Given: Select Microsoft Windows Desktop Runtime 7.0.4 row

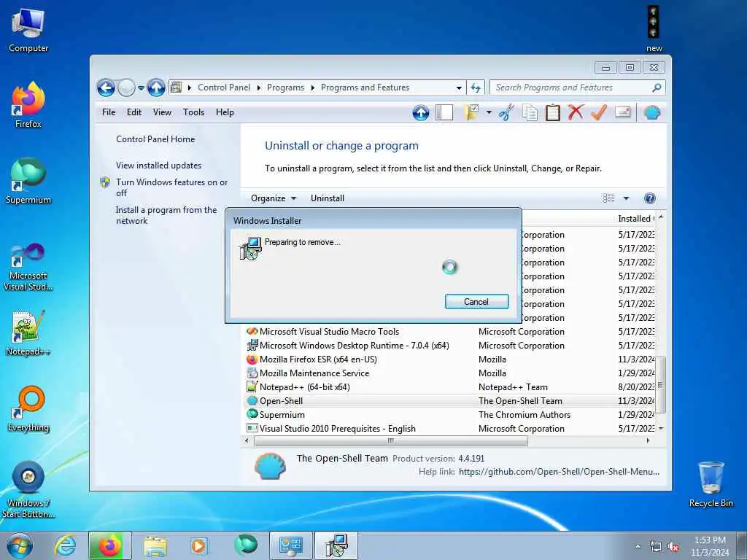Looking at the screenshot, I should [x=450, y=346].
